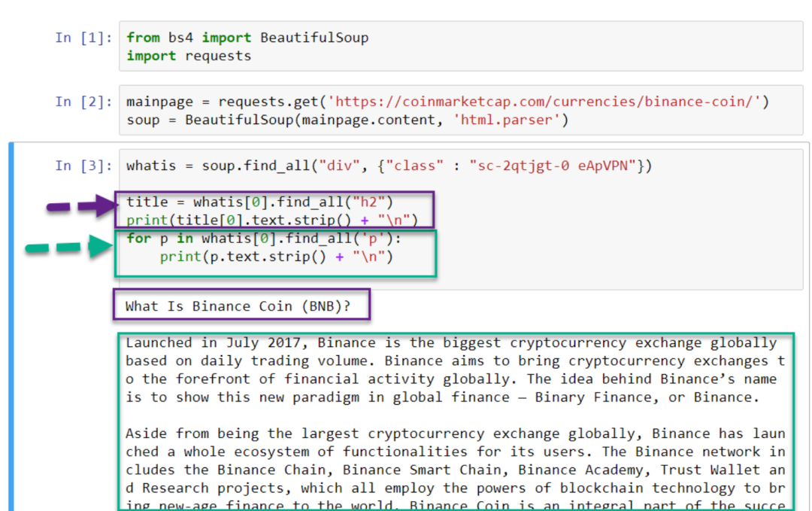The image size is (812, 511).
Task: Place cursor on 'from bs4 import BeautifulSoup' line
Action: 247,38
